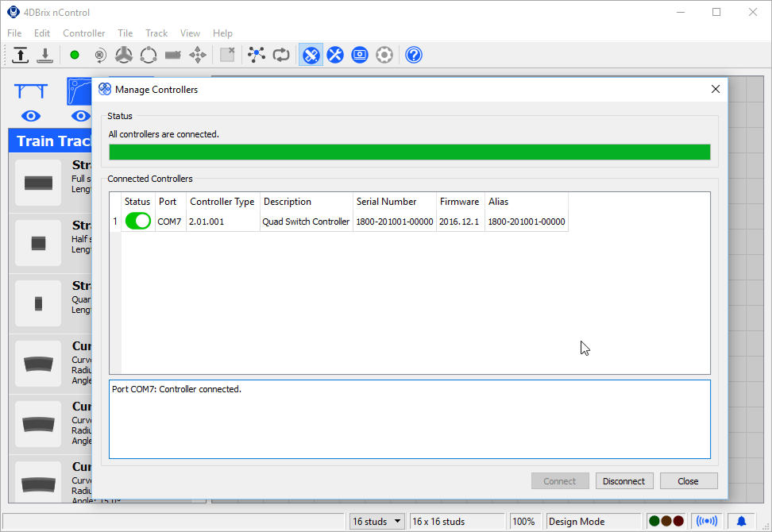Select the half straight track thumbnail
This screenshot has height=532, width=772.
[x=38, y=243]
